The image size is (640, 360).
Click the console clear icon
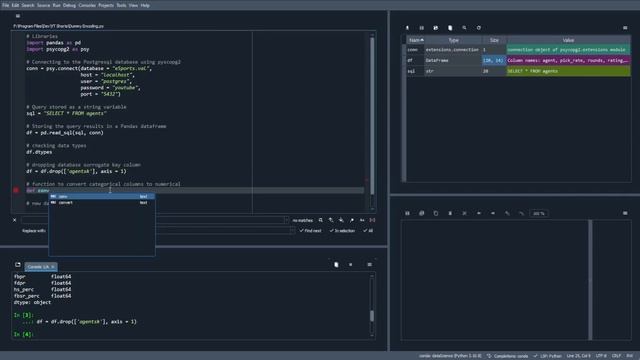pyautogui.click(x=336, y=265)
